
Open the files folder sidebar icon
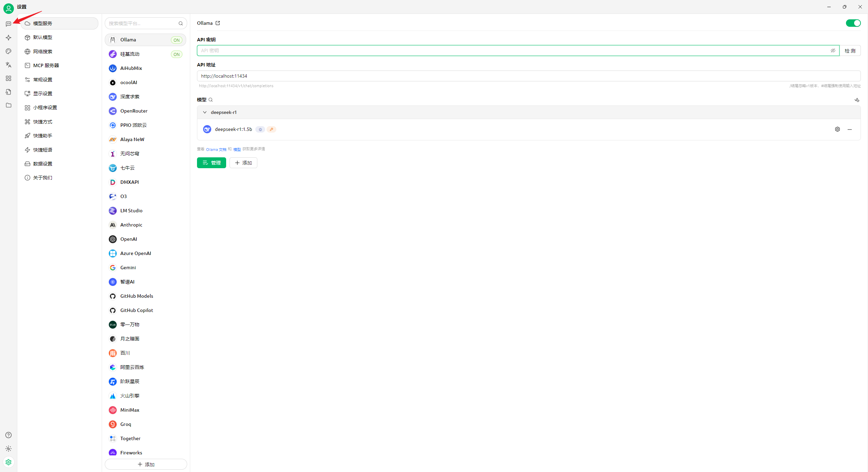point(8,105)
